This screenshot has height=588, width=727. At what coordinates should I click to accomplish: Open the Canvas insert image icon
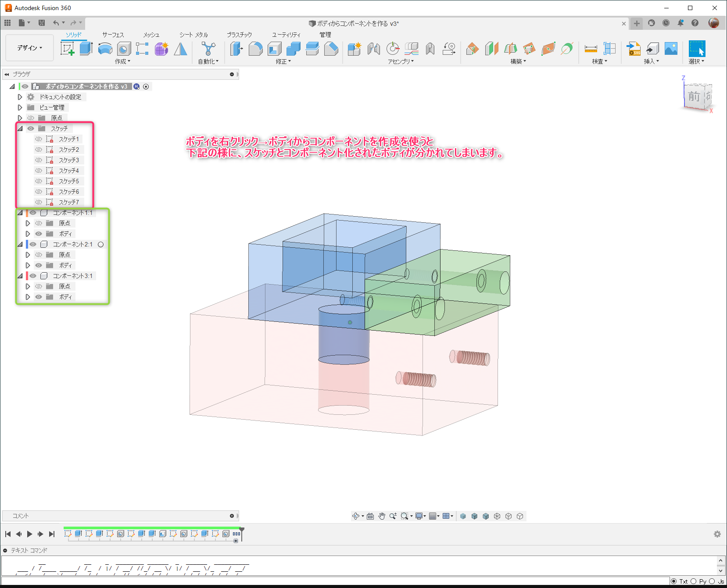(671, 49)
